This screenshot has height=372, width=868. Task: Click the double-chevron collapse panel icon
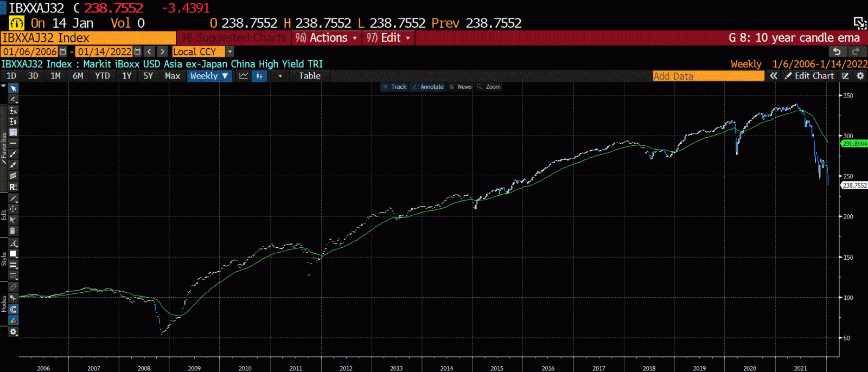tap(774, 76)
